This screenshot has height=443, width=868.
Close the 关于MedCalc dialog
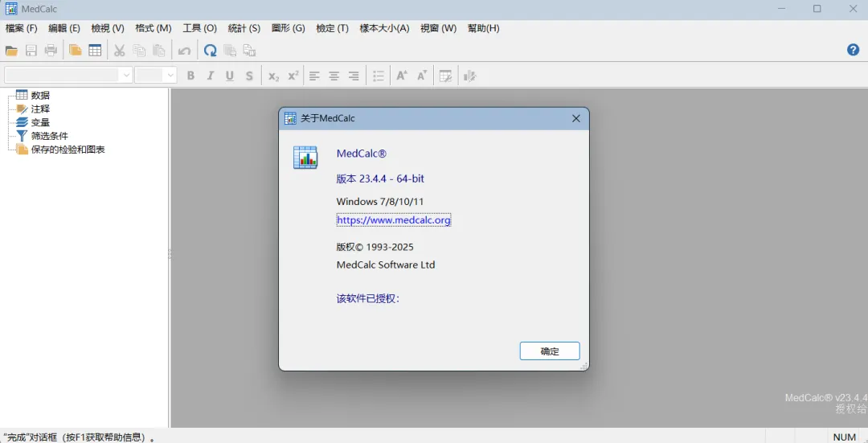point(575,118)
